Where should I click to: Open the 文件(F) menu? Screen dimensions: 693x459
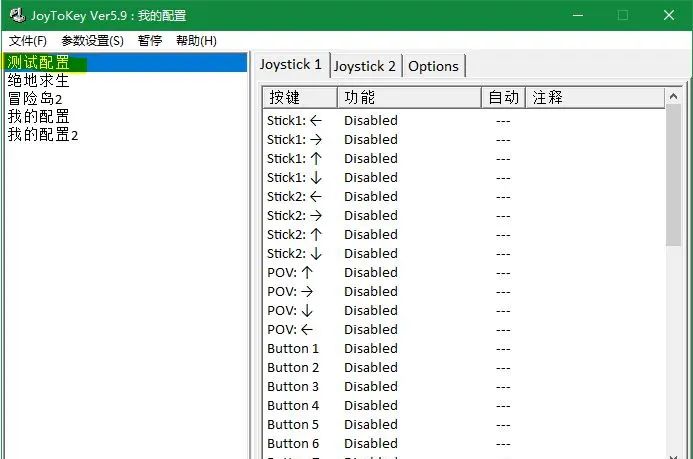[x=27, y=41]
